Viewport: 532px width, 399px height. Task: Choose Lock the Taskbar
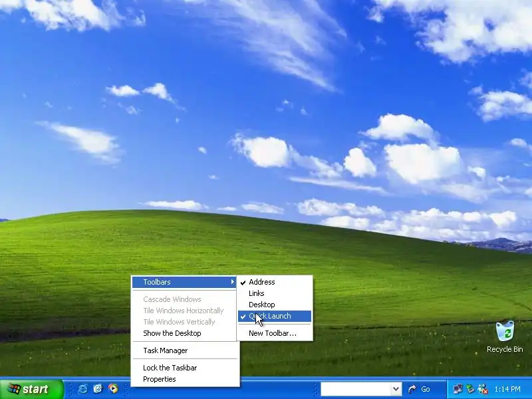(184, 368)
